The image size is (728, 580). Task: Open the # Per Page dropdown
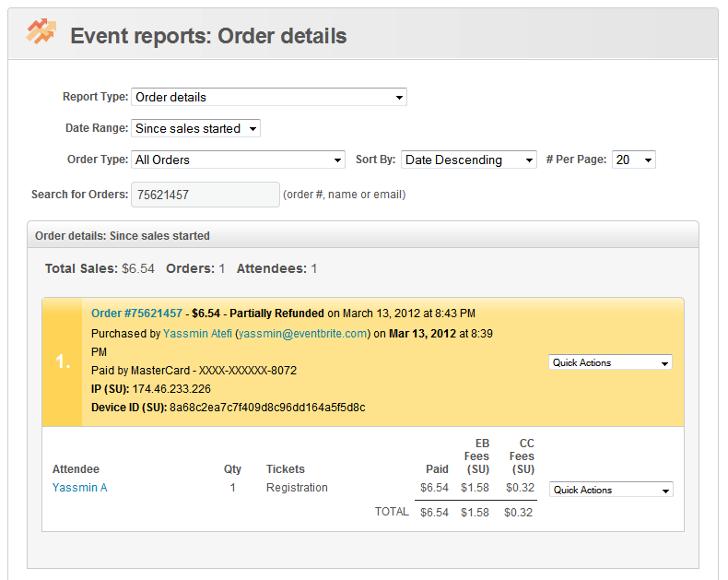click(x=634, y=160)
